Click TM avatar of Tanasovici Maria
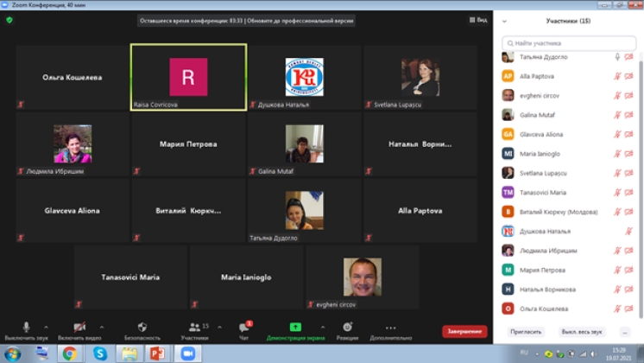 (508, 192)
